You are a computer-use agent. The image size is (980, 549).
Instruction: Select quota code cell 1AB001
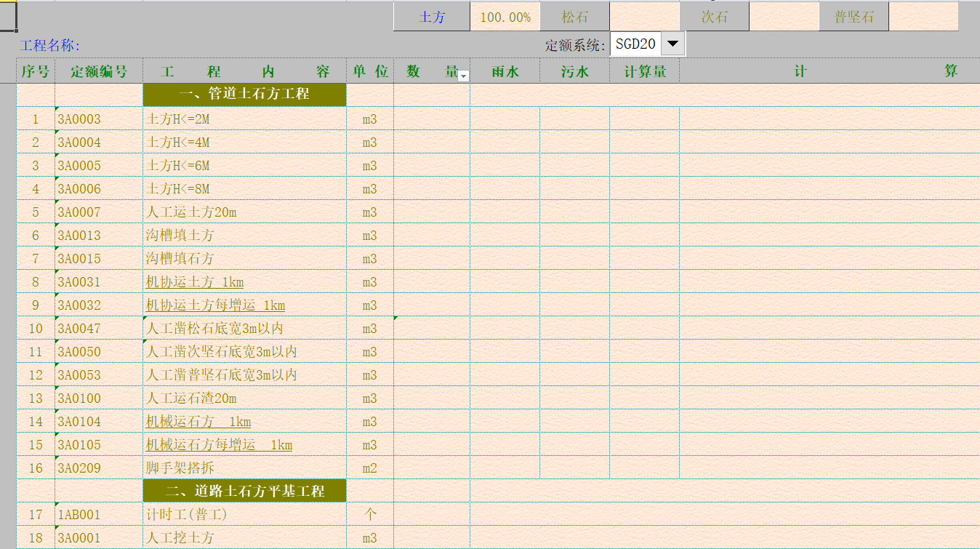pos(99,515)
